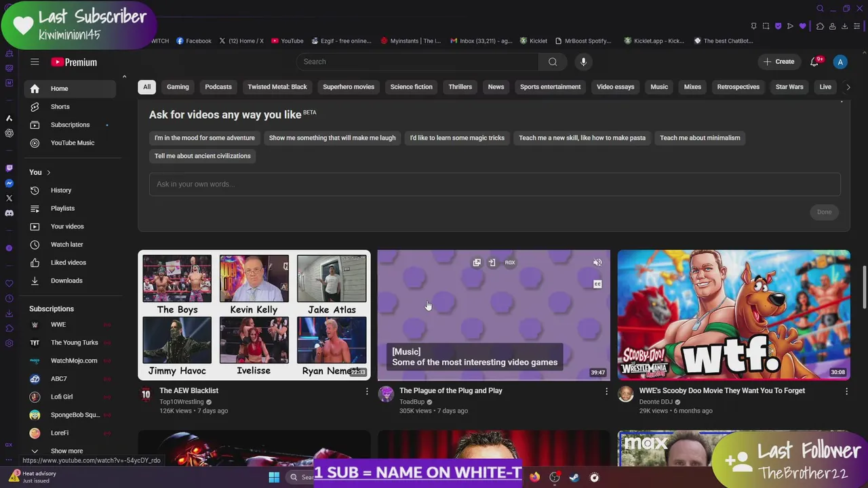Open the account avatar menu
This screenshot has height=488, width=868.
(x=840, y=62)
